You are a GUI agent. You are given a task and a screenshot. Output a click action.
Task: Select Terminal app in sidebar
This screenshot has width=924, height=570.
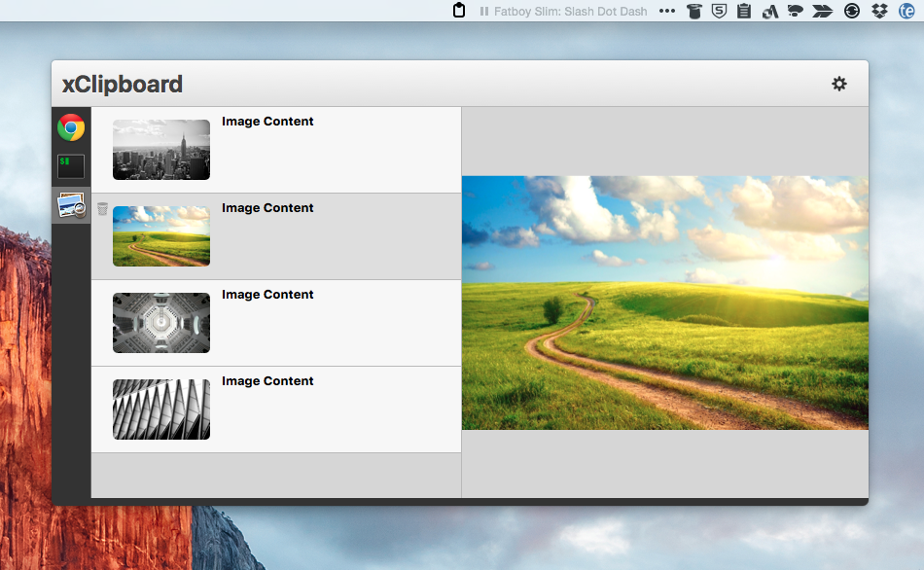[71, 166]
